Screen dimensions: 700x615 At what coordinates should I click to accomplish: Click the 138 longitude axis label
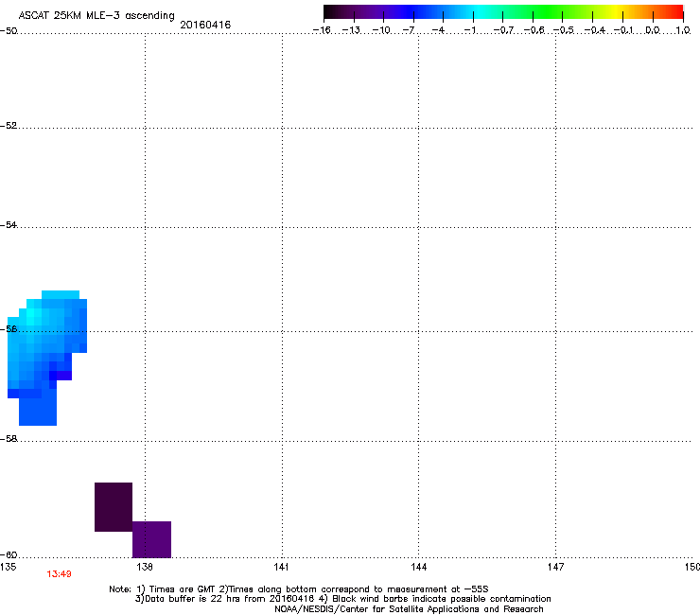click(x=145, y=567)
